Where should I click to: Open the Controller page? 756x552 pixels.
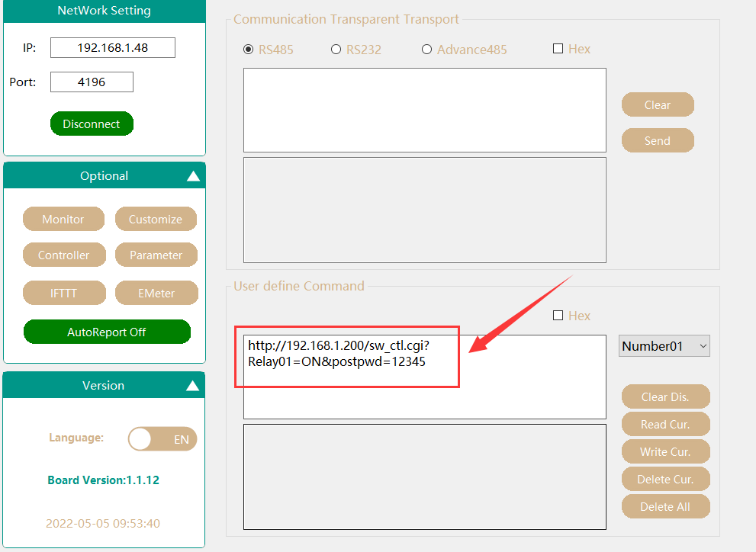(63, 255)
